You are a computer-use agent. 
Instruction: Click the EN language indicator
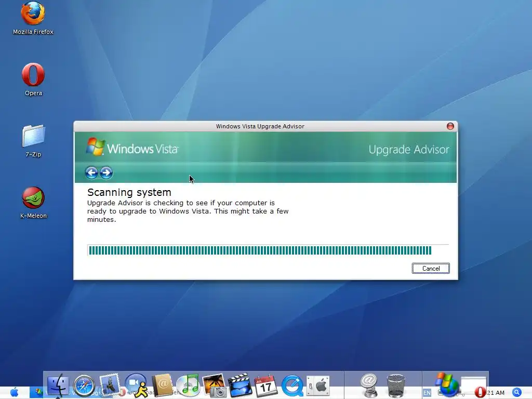point(427,393)
